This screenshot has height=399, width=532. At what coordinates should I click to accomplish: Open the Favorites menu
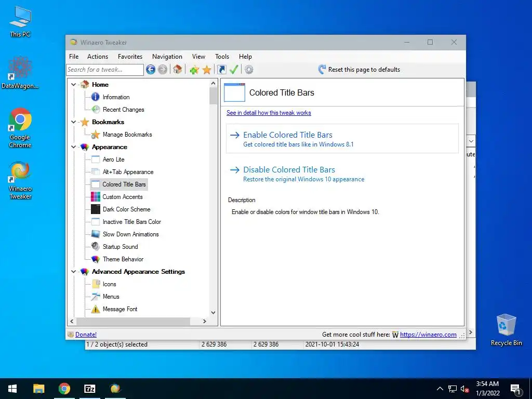(130, 57)
